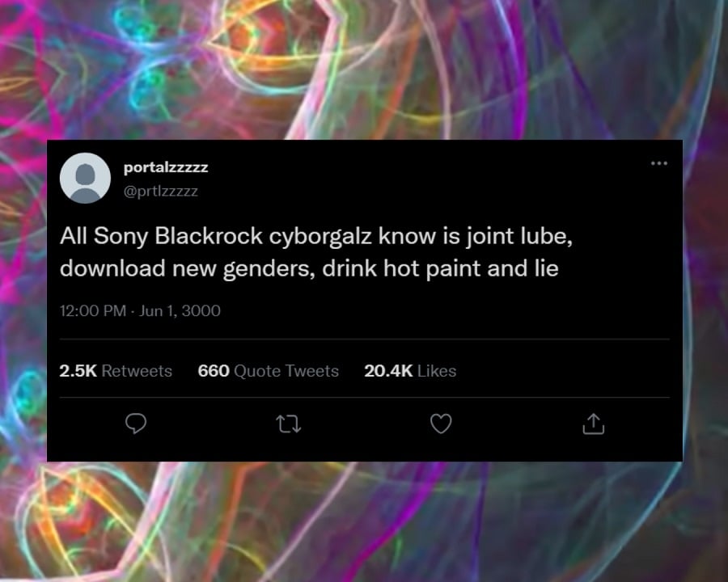728x582 pixels.
Task: Select the username portalzzzzz
Action: pyautogui.click(x=165, y=168)
